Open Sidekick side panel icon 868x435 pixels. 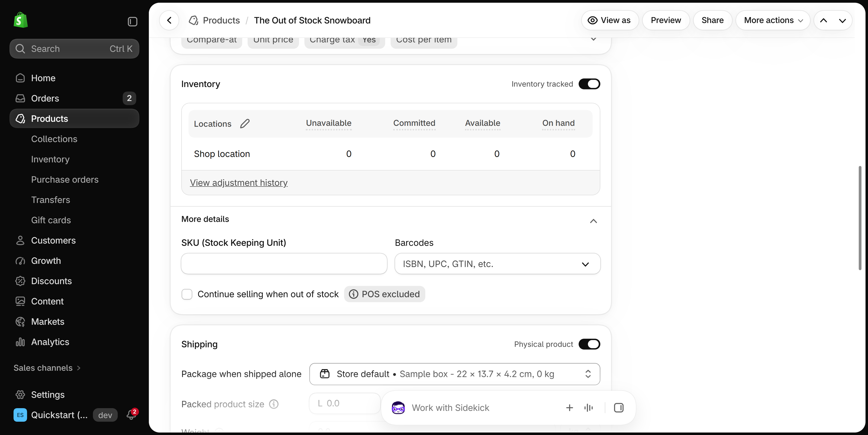coord(619,408)
